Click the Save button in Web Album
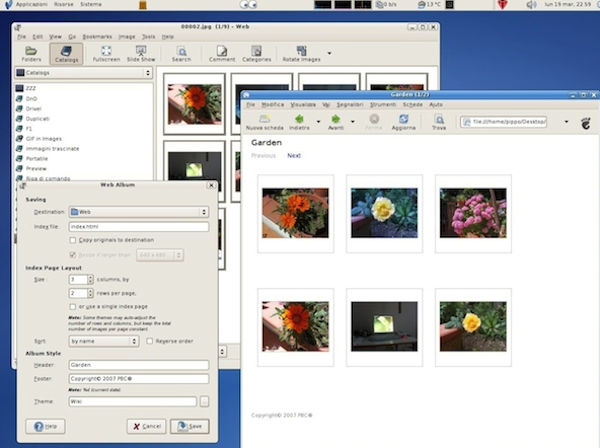The height and width of the screenshot is (448, 600). pos(190,426)
